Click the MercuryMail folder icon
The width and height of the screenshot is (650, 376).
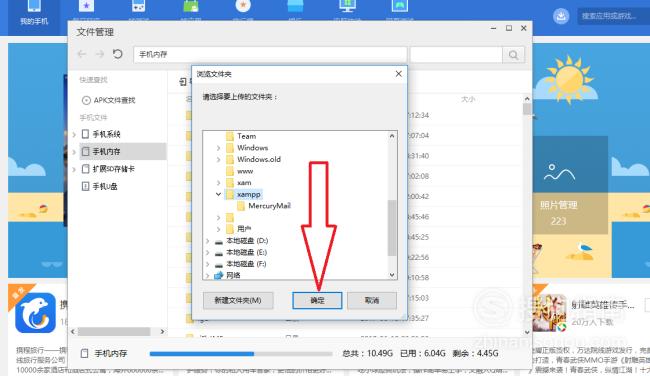click(x=241, y=206)
